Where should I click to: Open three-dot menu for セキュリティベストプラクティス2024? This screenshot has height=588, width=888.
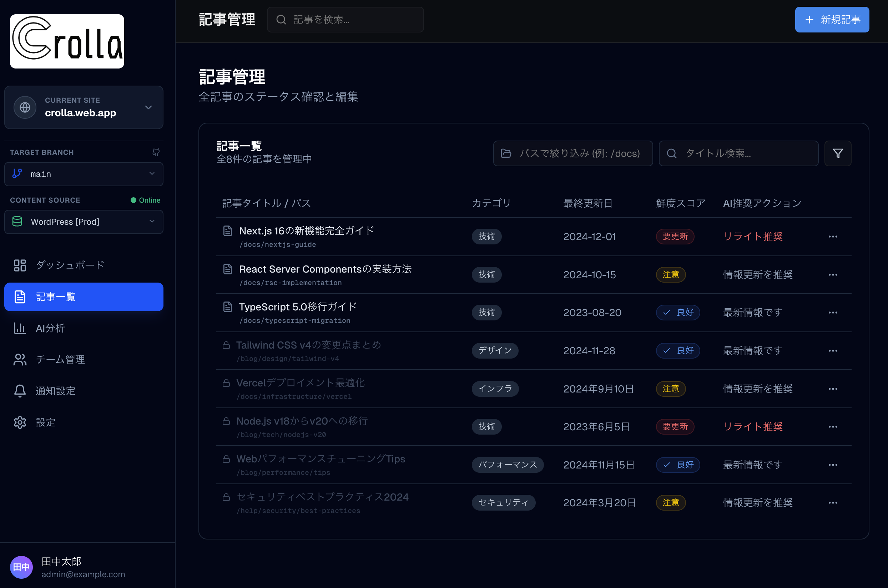[x=832, y=503]
